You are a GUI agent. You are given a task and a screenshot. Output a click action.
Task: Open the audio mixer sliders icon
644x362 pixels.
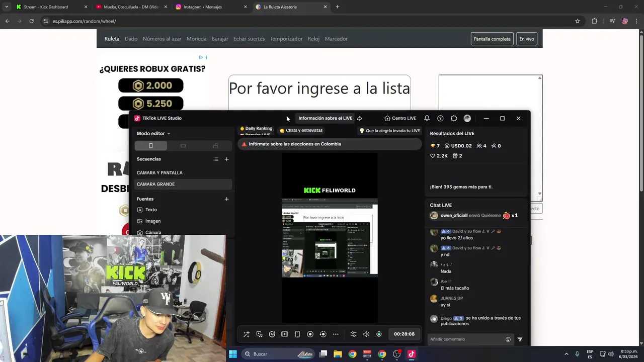coord(353,334)
